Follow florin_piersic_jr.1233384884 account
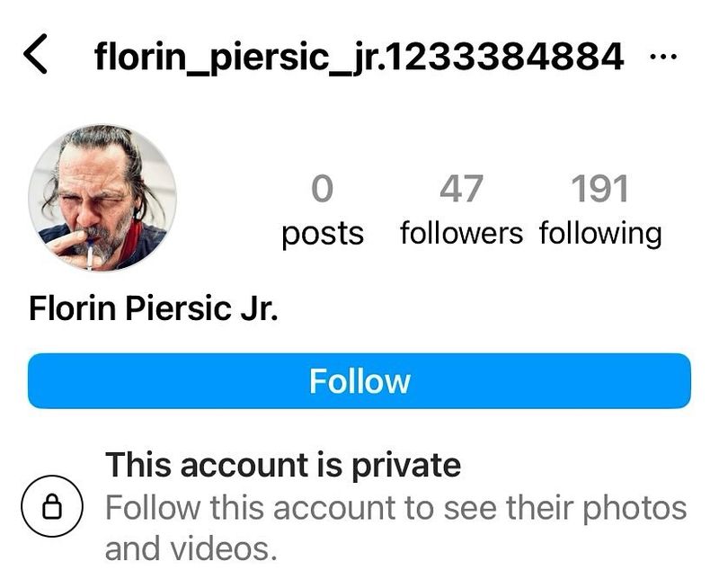This screenshot has width=719, height=588. pyautogui.click(x=359, y=381)
